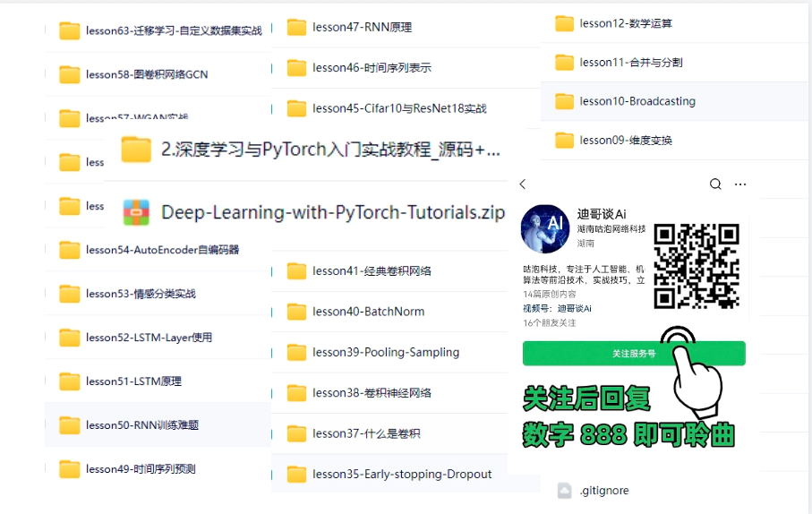Screen dimensions: 812x514
Task: Select the lesson09-维度变换 folder name
Action: click(626, 141)
